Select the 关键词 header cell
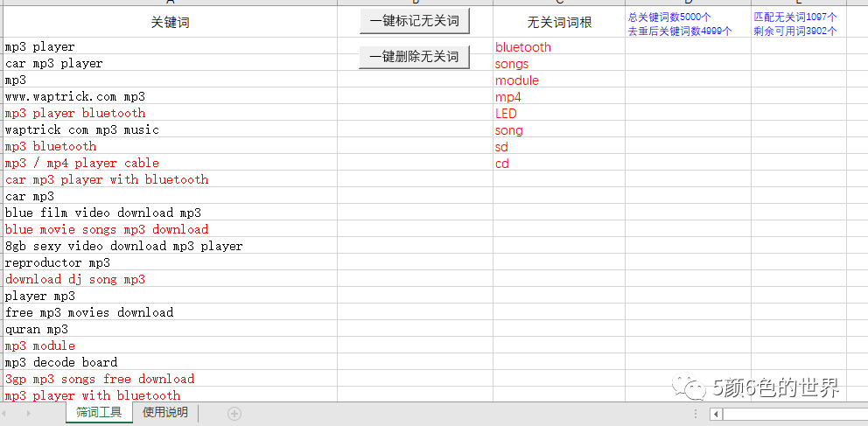Viewport: 868px width, 426px height. (170, 23)
